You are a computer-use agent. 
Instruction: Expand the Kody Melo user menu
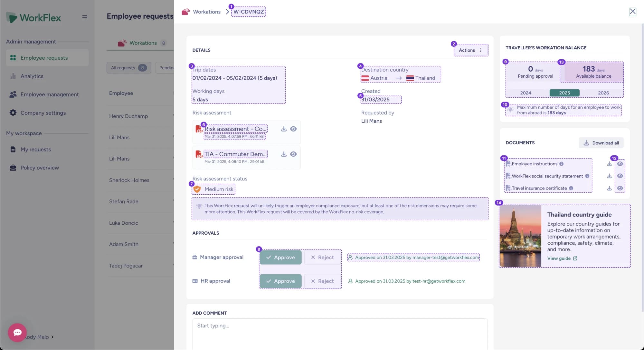click(39, 337)
